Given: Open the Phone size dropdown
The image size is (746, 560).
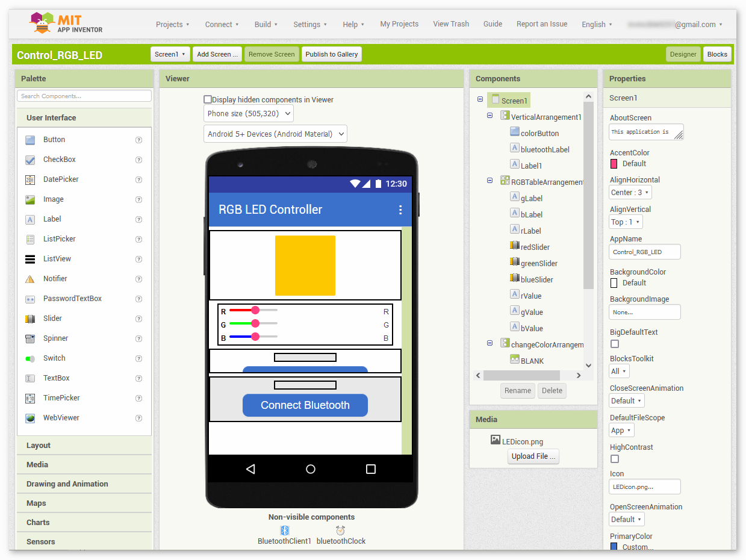Looking at the screenshot, I should [249, 113].
